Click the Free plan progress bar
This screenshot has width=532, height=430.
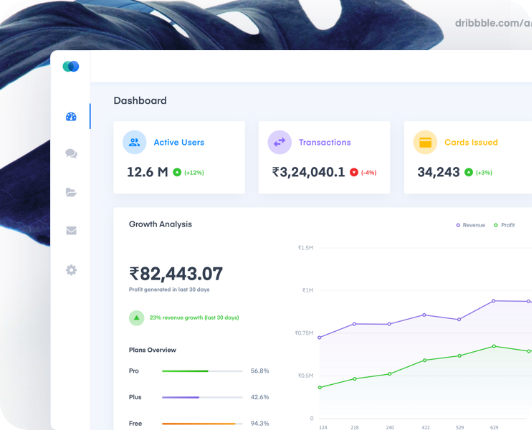[x=202, y=424]
